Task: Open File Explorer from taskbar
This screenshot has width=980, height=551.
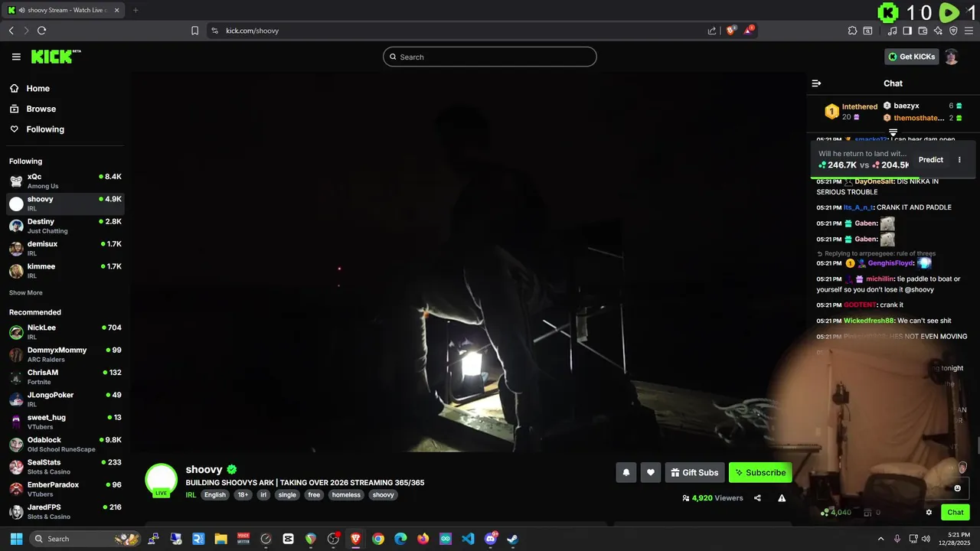Action: [x=220, y=539]
